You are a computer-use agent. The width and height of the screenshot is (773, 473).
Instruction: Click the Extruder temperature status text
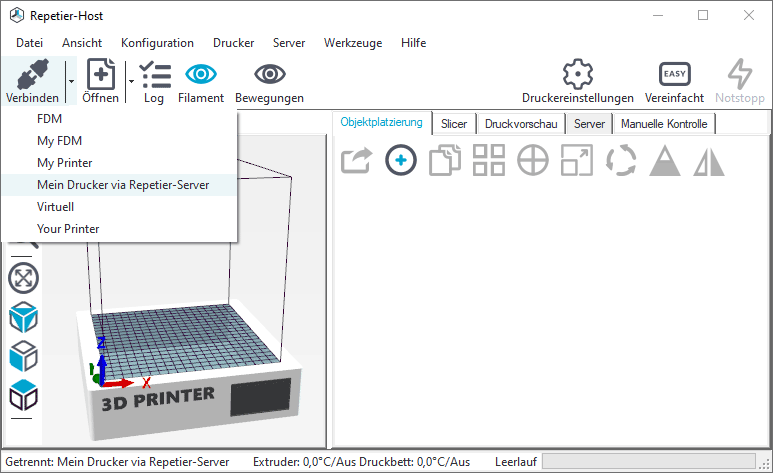point(361,462)
